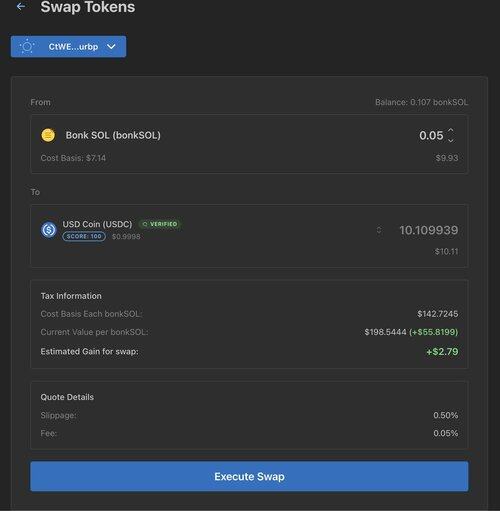Go back with the arrow icon
This screenshot has width=500, height=511.
[21, 6]
